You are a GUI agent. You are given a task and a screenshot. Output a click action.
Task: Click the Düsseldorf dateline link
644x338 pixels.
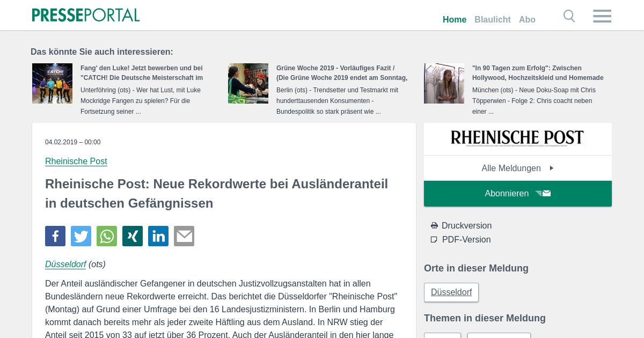point(65,264)
